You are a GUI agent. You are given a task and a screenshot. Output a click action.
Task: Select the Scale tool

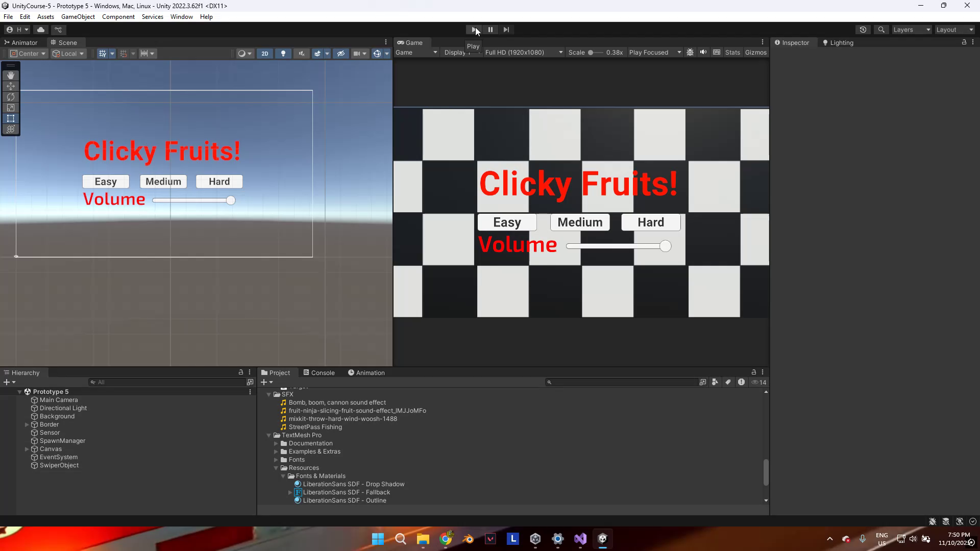[11, 108]
